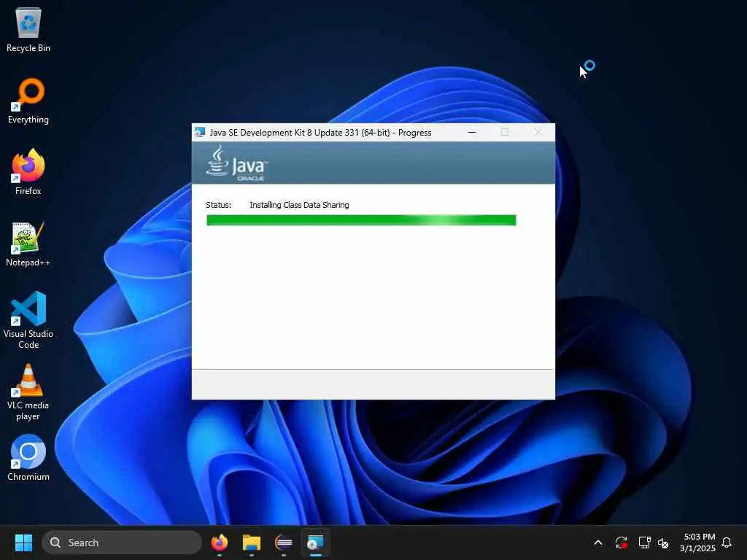This screenshot has height=560, width=747.
Task: Open File Explorer from the taskbar
Action: click(x=251, y=542)
